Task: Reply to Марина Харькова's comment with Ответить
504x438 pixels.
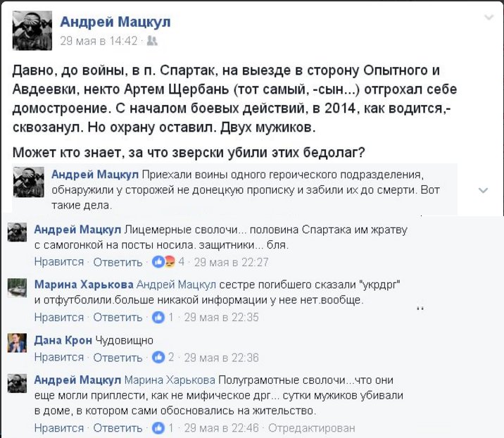Action: pos(118,317)
